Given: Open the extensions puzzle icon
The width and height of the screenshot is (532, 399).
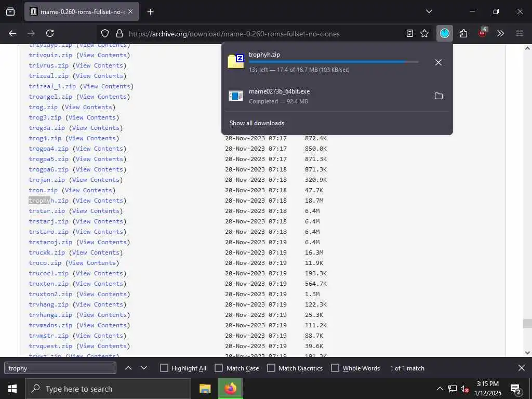Looking at the screenshot, I should click(463, 33).
